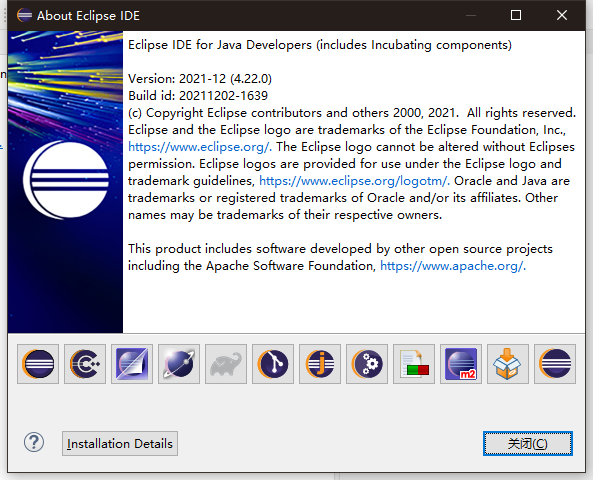Open the help question mark icon
The image size is (593, 480).
(x=34, y=442)
